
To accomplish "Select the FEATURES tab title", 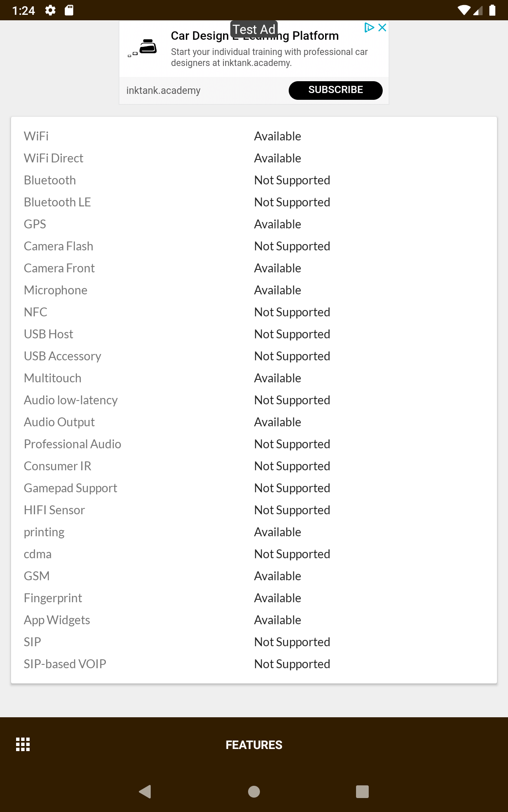I will [x=254, y=745].
